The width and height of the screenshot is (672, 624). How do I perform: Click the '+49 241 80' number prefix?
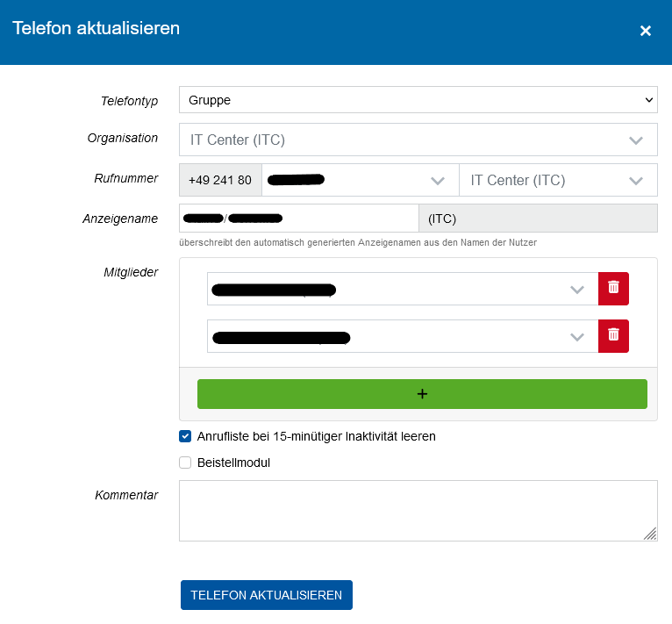click(219, 181)
